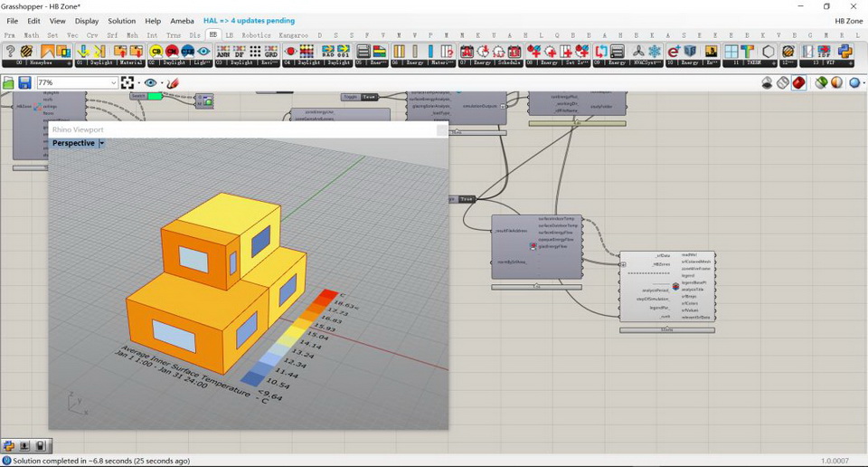Click the Honeybee help question mark icon
This screenshot has width=868, height=467.
point(11,52)
